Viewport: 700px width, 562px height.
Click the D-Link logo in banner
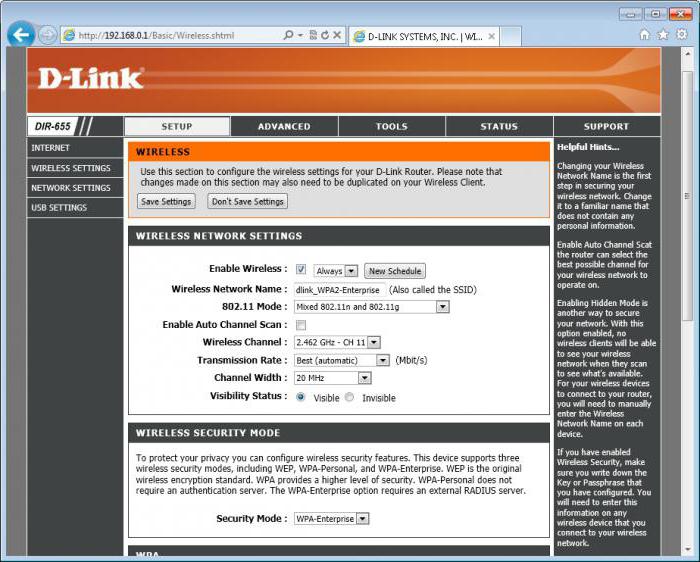point(91,79)
